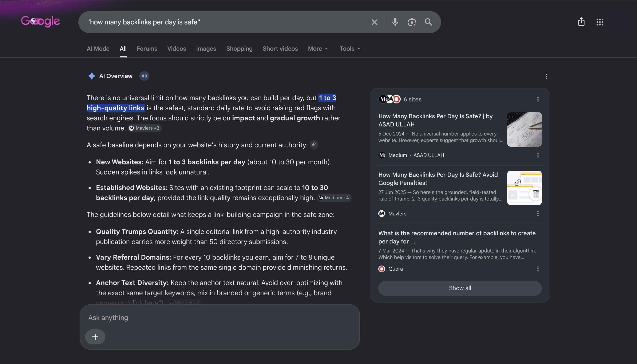
Task: Open AI Overview three-dot options menu
Action: [x=546, y=76]
